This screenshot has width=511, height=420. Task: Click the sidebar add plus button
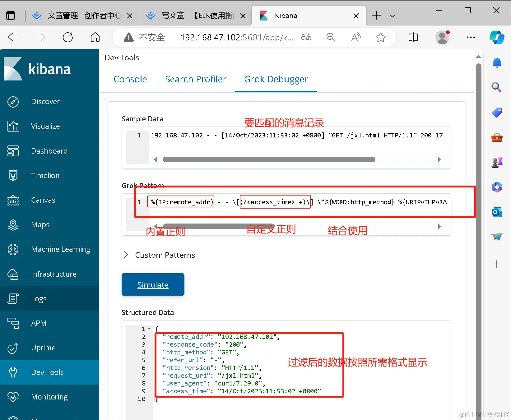[497, 264]
